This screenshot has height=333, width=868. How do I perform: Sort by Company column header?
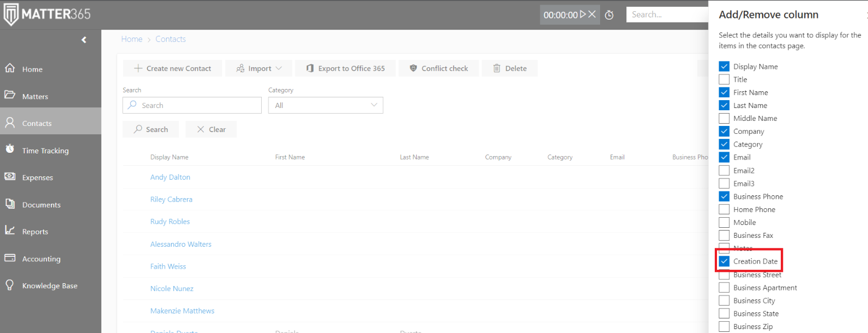click(x=498, y=157)
